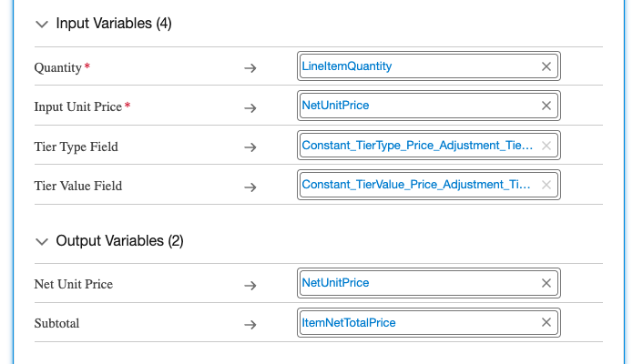
Task: Open the Tier Type Field combo box
Action: coord(419,146)
